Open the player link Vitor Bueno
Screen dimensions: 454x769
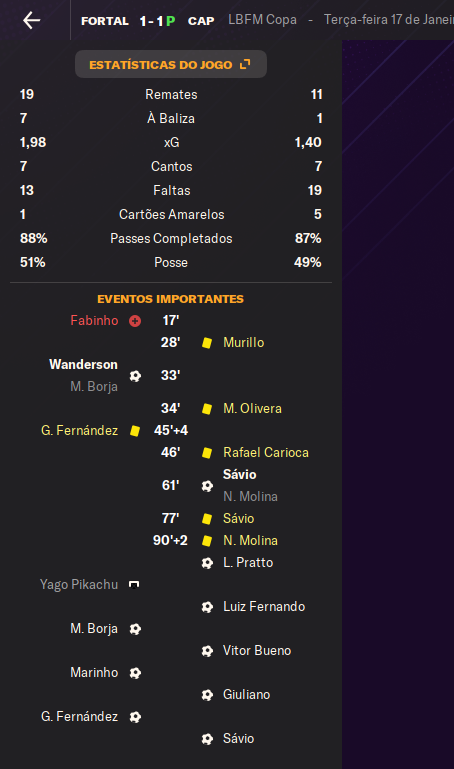click(x=257, y=650)
